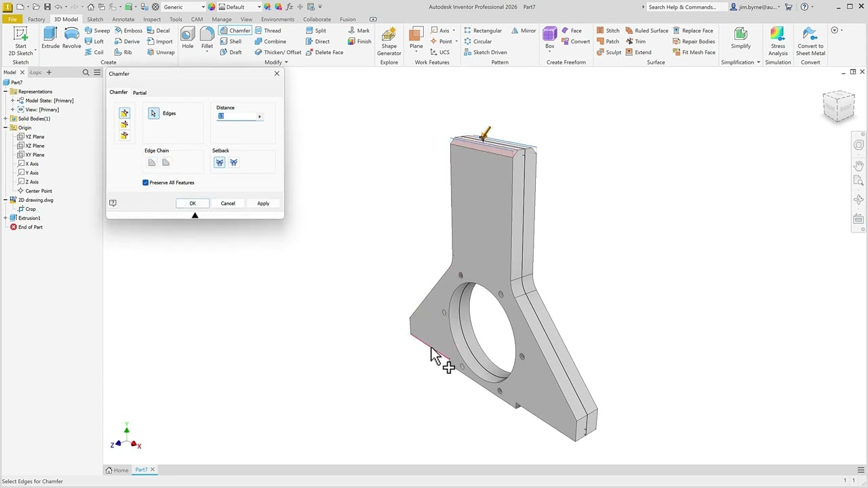Switch to the Inspect ribbon tab

(x=152, y=19)
